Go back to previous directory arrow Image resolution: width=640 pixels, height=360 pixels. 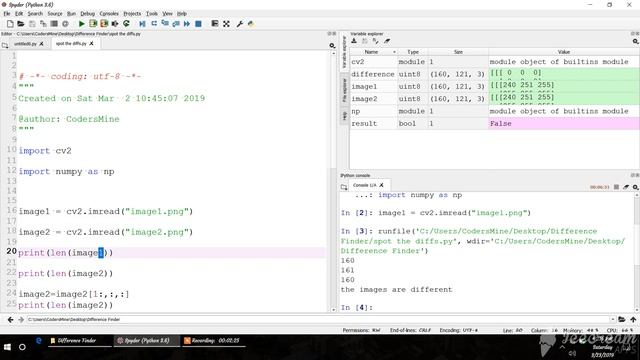pos(11,320)
